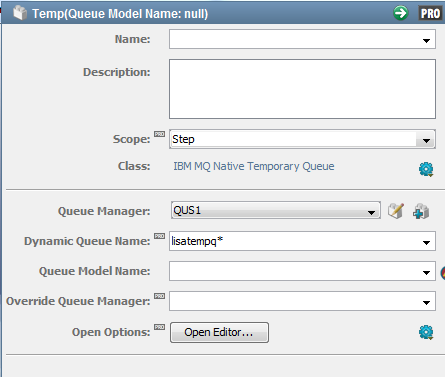This screenshot has height=377, width=445.
Task: Open the Dynamic Queue Name dropdown arrow
Action: click(x=426, y=242)
